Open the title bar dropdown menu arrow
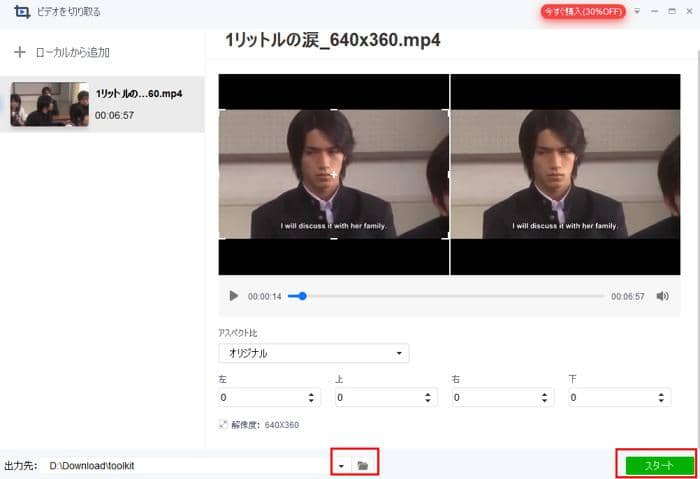 coord(637,11)
